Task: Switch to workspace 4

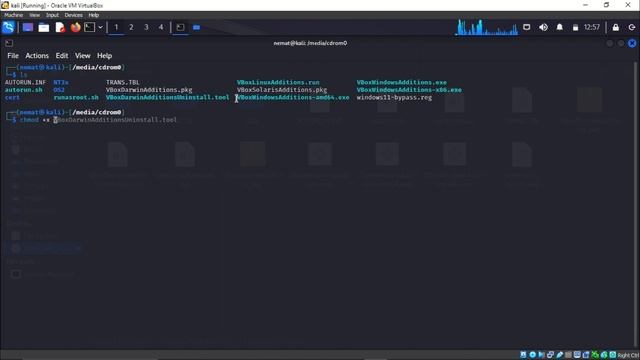Action: pyautogui.click(x=161, y=27)
